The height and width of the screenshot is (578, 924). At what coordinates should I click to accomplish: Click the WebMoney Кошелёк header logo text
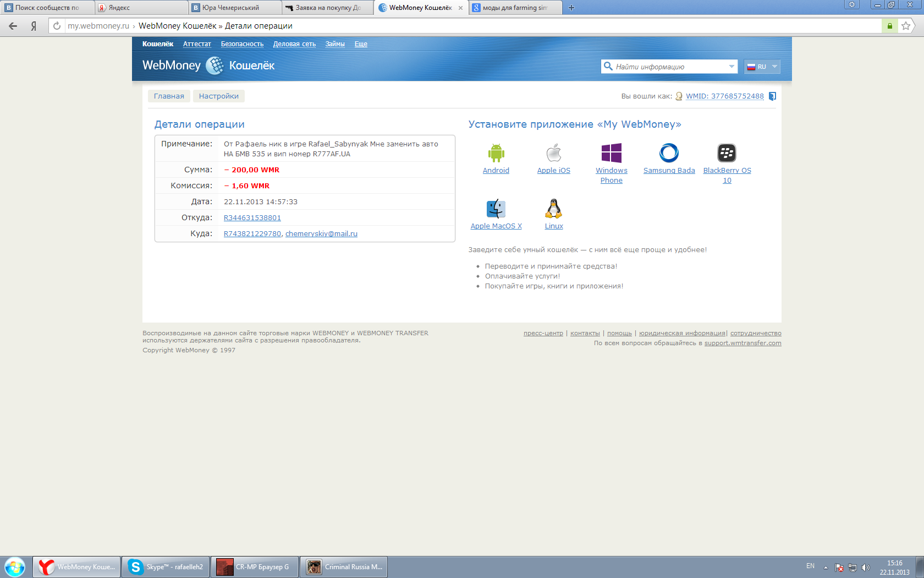[x=208, y=66]
